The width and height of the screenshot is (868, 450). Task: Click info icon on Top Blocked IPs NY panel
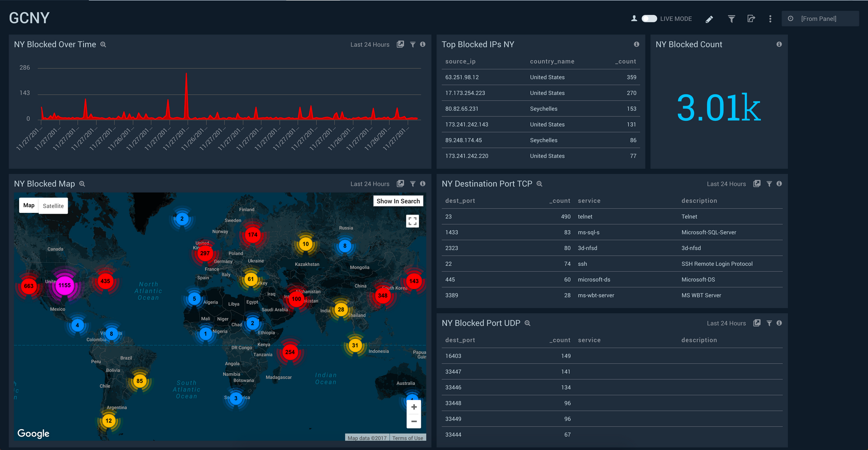[636, 44]
